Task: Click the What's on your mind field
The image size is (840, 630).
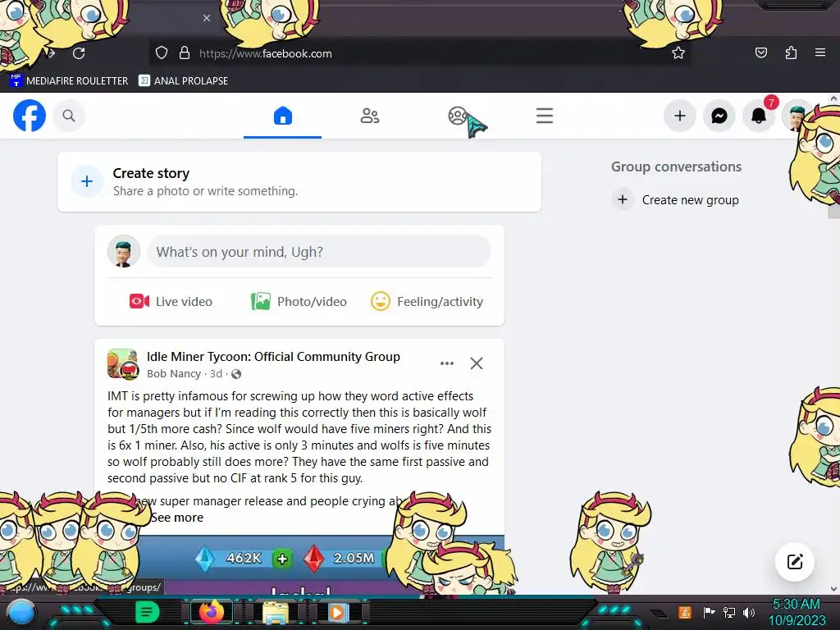Action: 319,252
